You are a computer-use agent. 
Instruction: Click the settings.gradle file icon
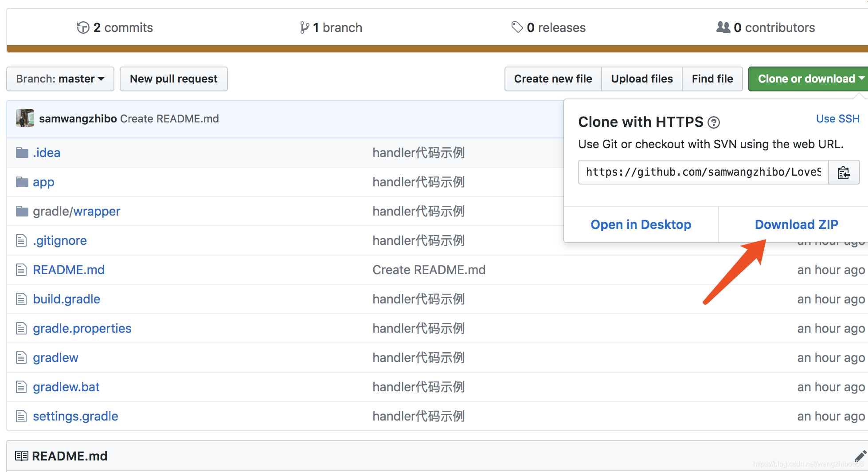pyautogui.click(x=21, y=416)
